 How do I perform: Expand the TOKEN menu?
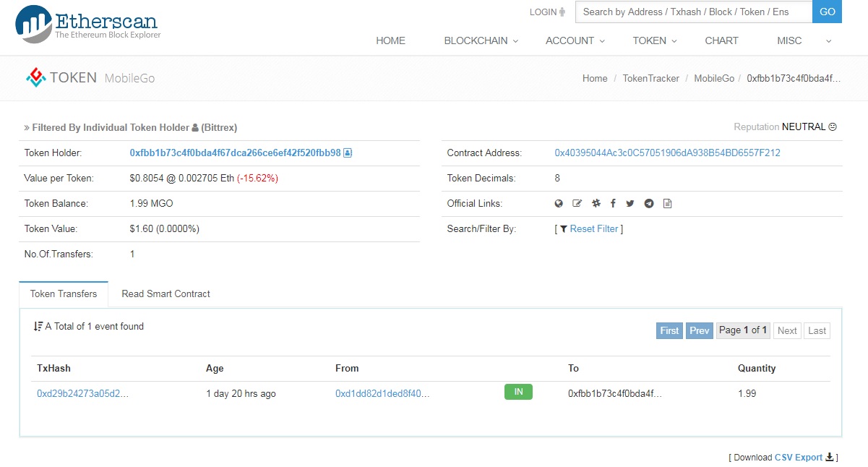(x=655, y=40)
